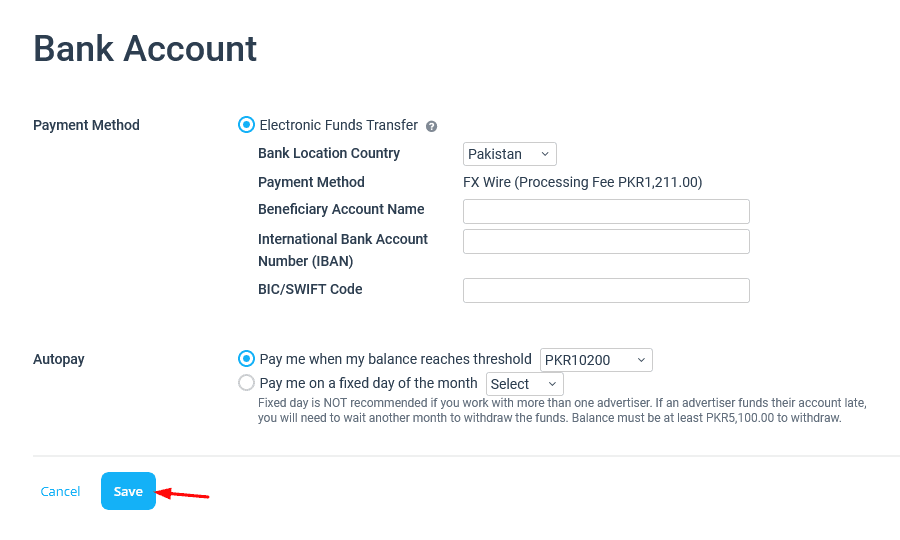The height and width of the screenshot is (540, 900).
Task: Choose the fixed day of month radio button
Action: point(246,383)
